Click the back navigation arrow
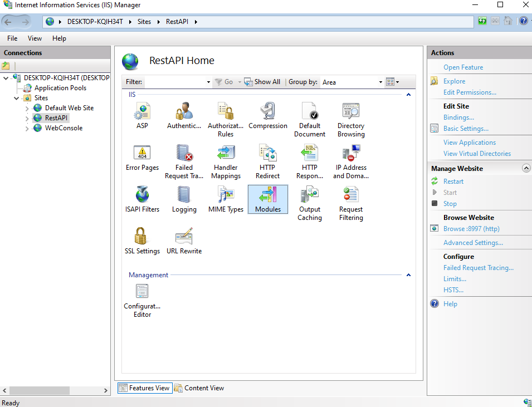Viewport: 532px width, 407px height. tap(8, 22)
